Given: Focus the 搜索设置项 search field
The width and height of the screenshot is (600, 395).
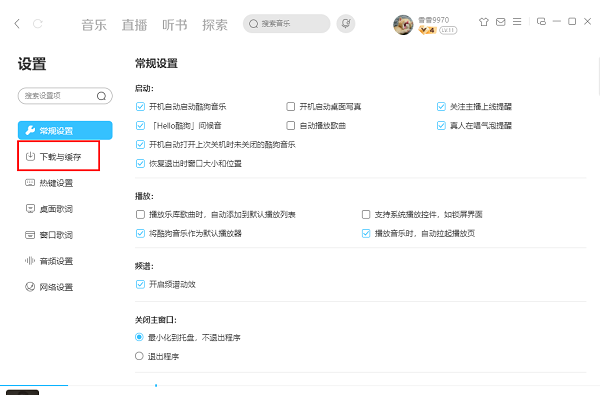Looking at the screenshot, I should tap(65, 96).
